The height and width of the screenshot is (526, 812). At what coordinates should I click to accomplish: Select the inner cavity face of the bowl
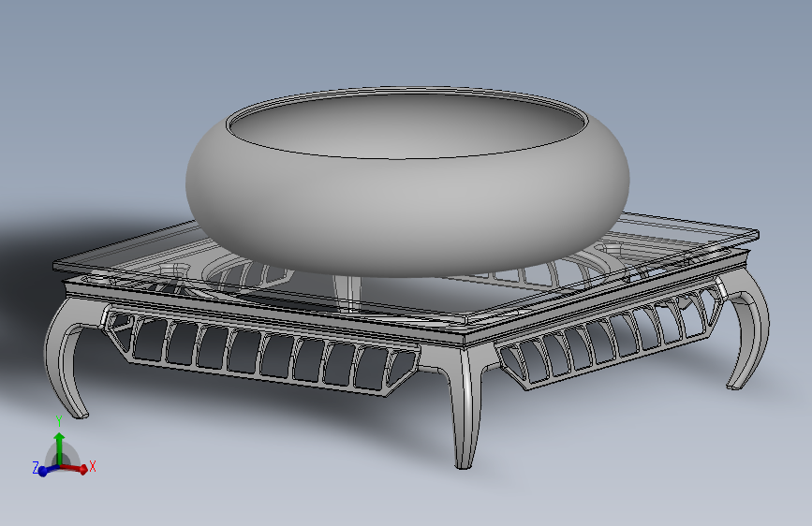click(x=407, y=125)
